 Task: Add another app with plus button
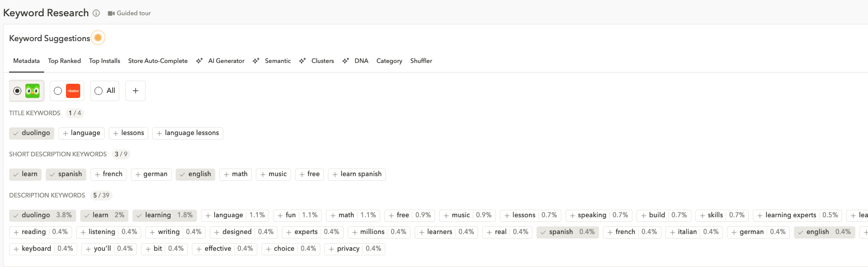click(136, 91)
